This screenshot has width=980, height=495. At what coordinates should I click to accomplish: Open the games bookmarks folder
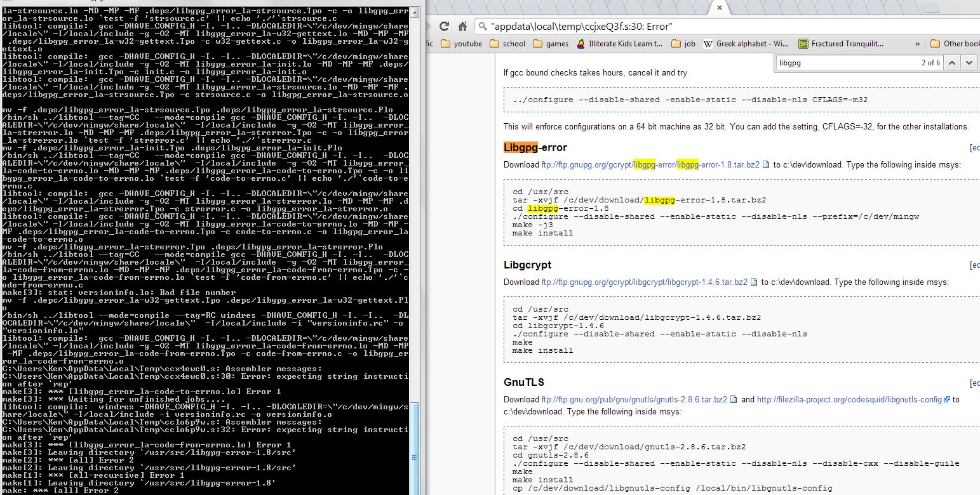coord(551,44)
